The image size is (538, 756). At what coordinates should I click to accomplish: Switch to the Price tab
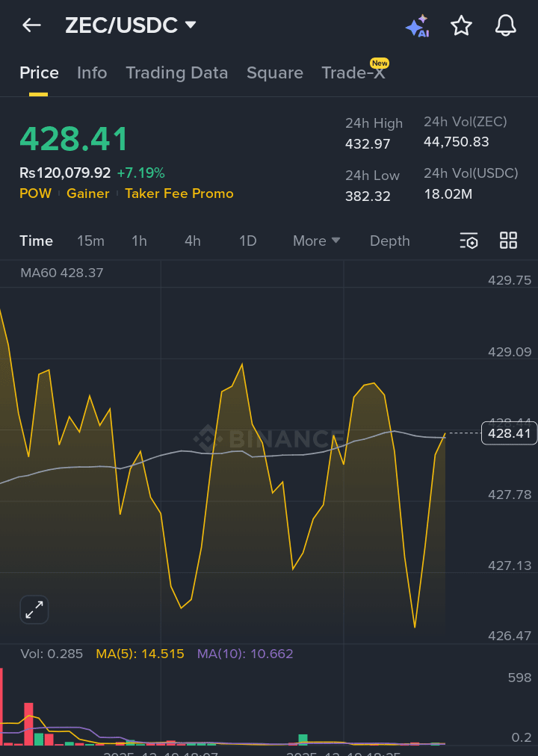coord(39,72)
